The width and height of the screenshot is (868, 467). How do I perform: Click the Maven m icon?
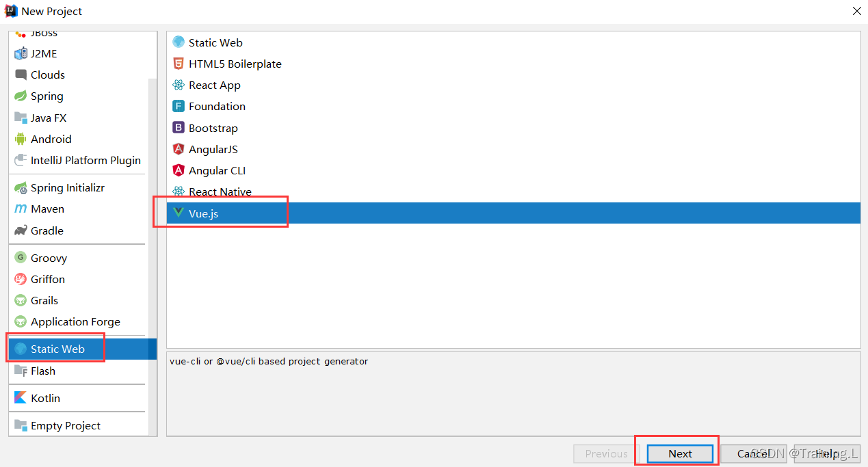coord(21,209)
